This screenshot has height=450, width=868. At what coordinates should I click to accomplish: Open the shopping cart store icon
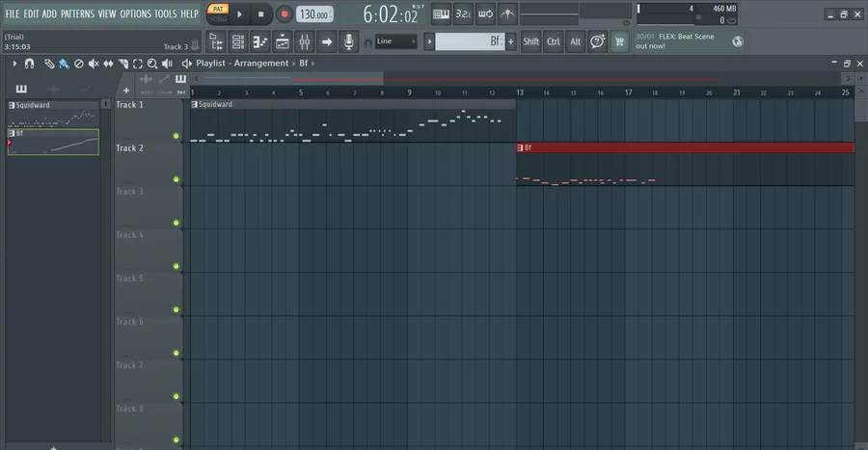point(619,41)
